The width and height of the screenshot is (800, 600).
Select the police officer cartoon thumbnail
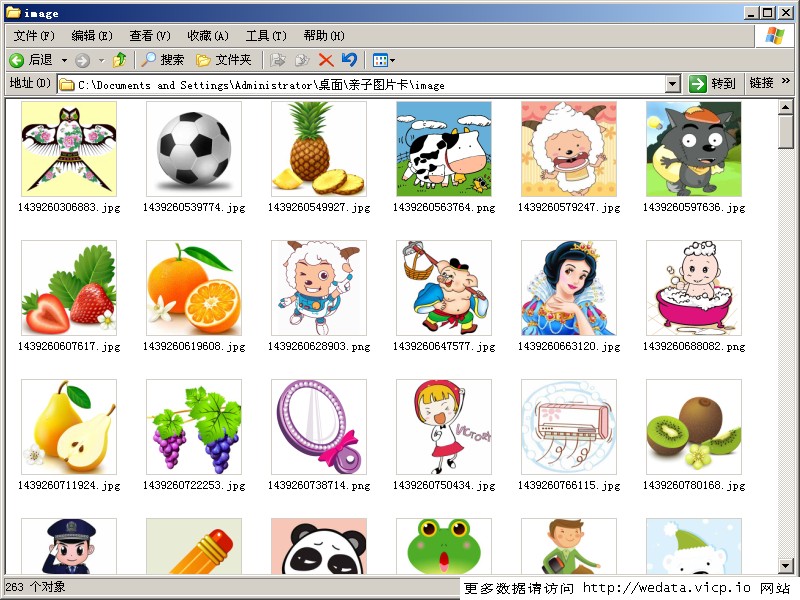tap(69, 546)
